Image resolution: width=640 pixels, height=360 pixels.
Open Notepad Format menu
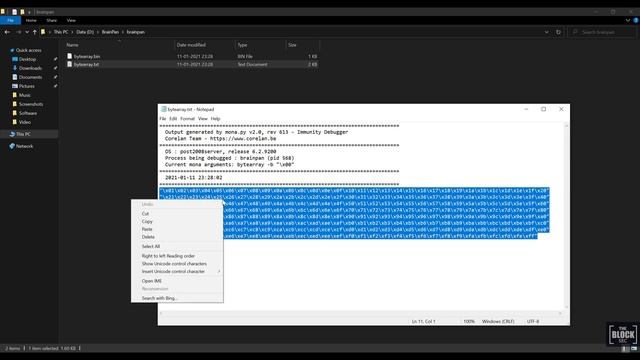[187, 119]
